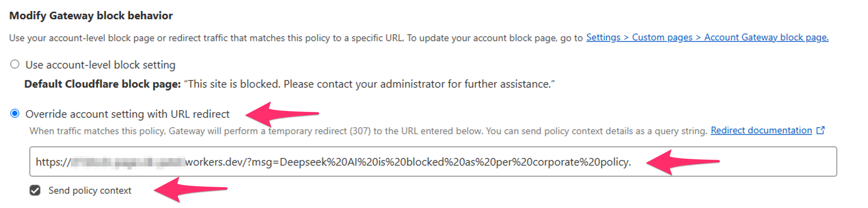Open the Redirect documentation link
This screenshot has width=868, height=208.
pyautogui.click(x=761, y=130)
